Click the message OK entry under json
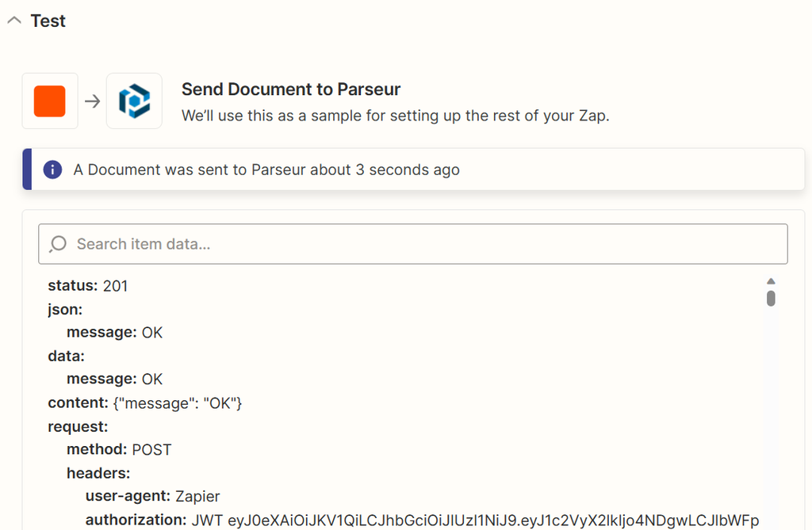Image resolution: width=812 pixels, height=530 pixels. pos(116,332)
